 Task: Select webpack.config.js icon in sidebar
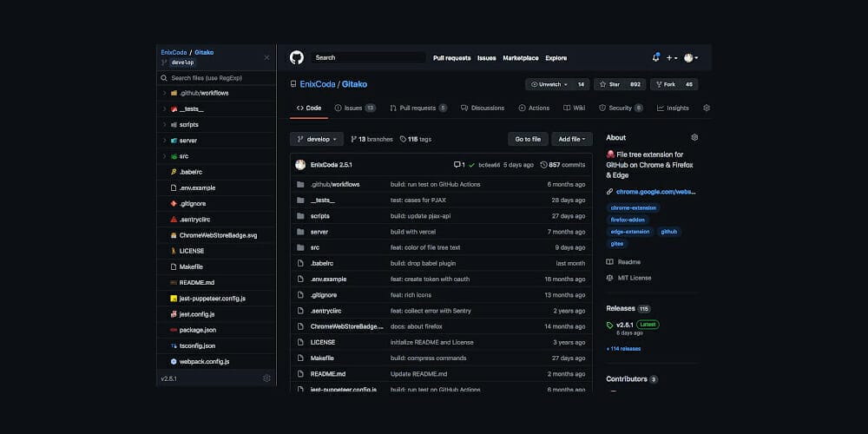tap(174, 361)
